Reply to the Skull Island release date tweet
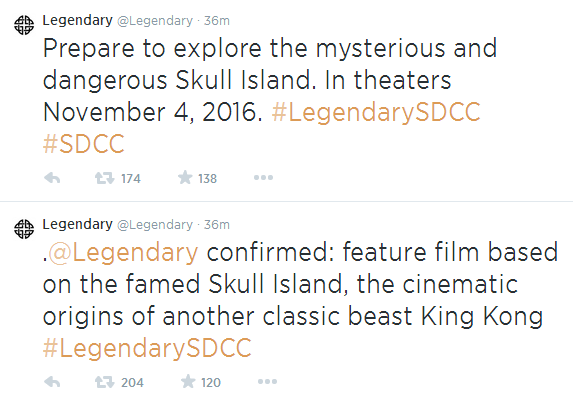Screen dimensions: 574x409 52,178
